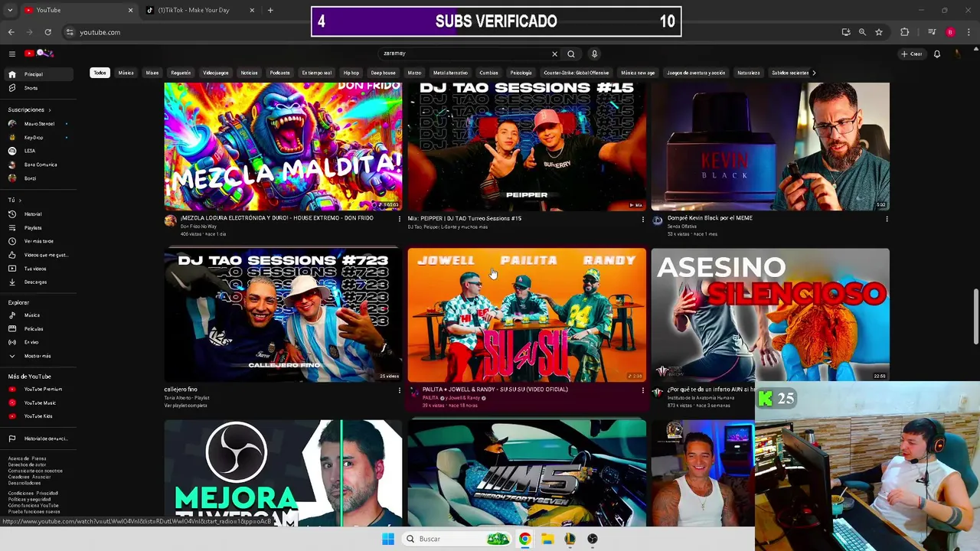The image size is (980, 551).
Task: Select the Cumbias filter chip
Action: (x=488, y=73)
